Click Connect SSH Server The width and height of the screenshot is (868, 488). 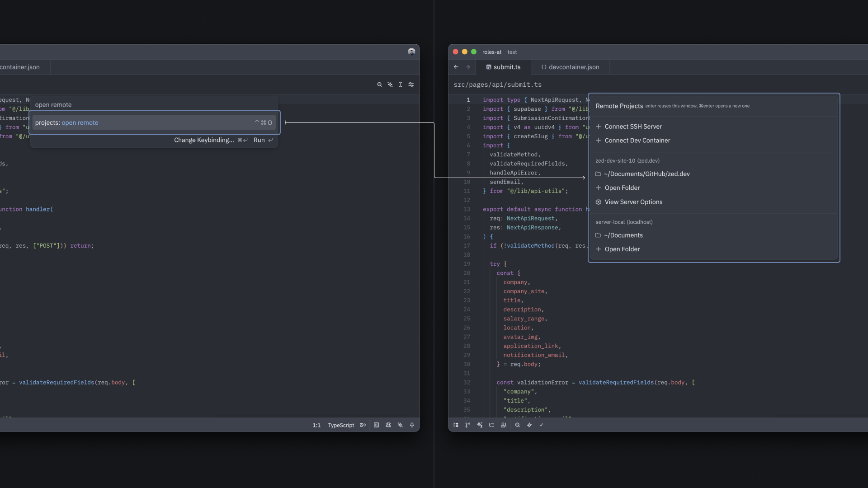pos(633,127)
